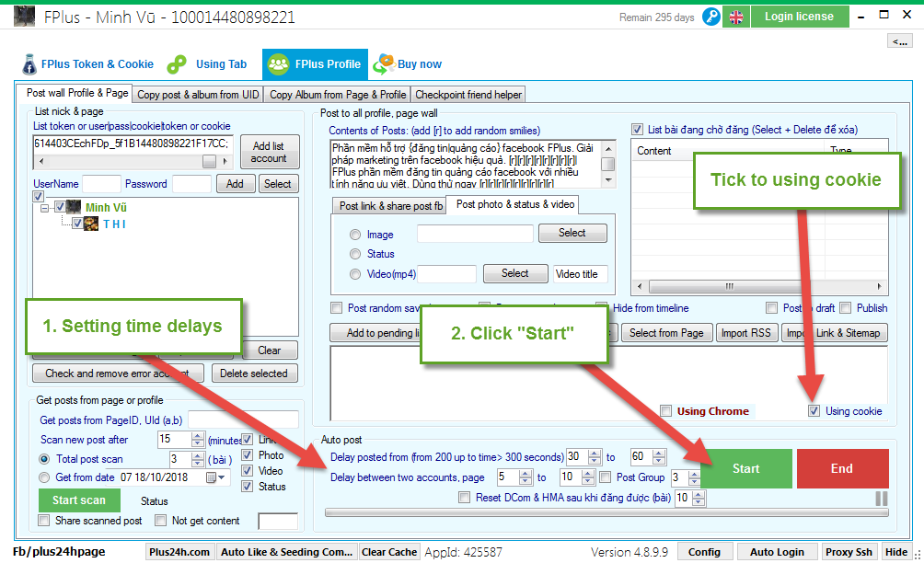This screenshot has width=924, height=563.
Task: Toggle the Minh Vũ account checkbox
Action: pos(60,207)
